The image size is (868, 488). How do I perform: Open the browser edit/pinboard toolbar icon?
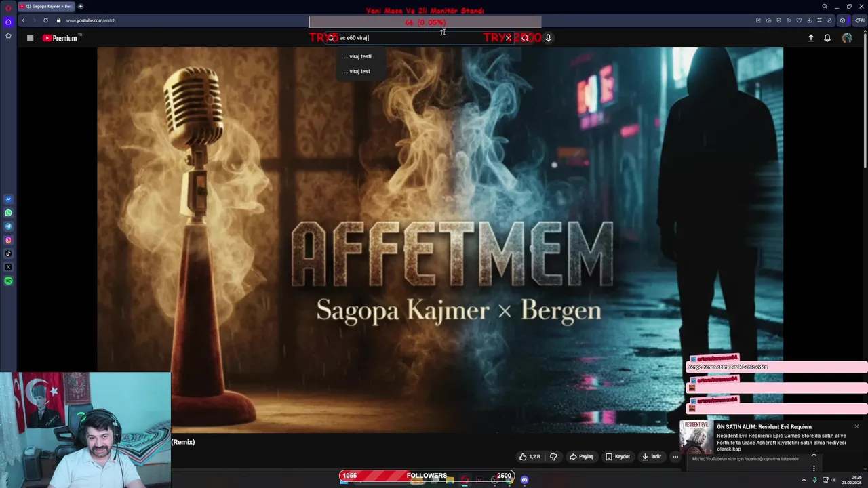pyautogui.click(x=758, y=20)
